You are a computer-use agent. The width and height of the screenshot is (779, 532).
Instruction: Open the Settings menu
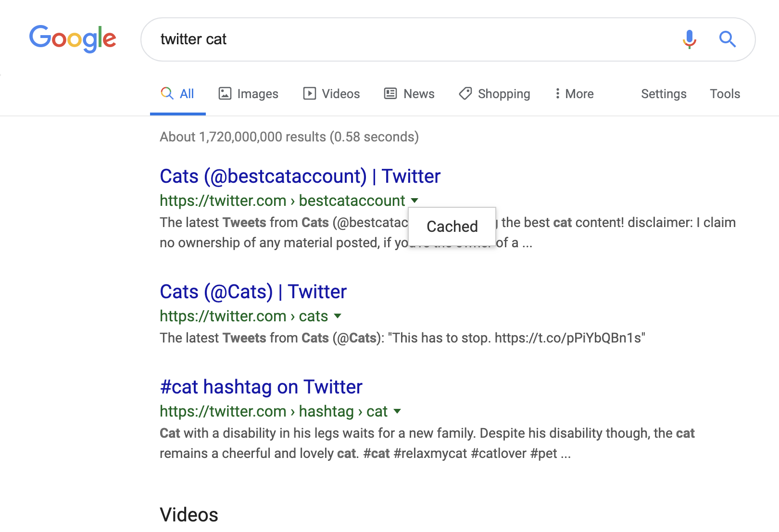[x=664, y=94]
